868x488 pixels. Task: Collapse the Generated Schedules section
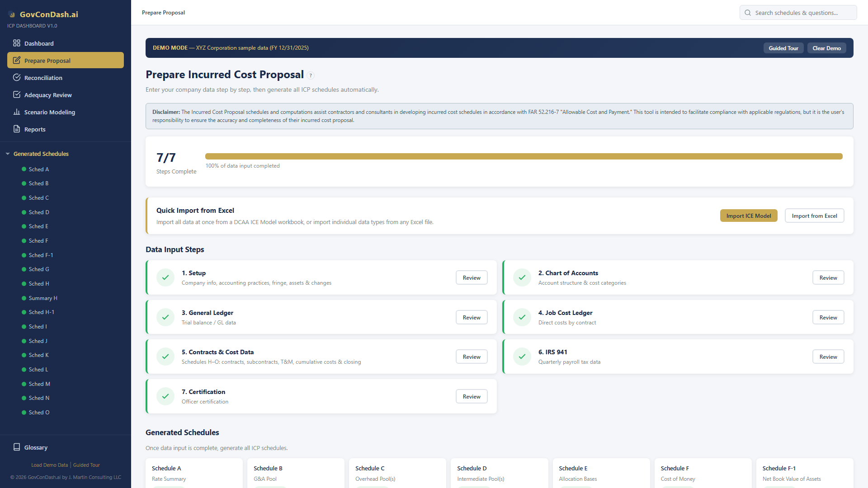(8, 154)
